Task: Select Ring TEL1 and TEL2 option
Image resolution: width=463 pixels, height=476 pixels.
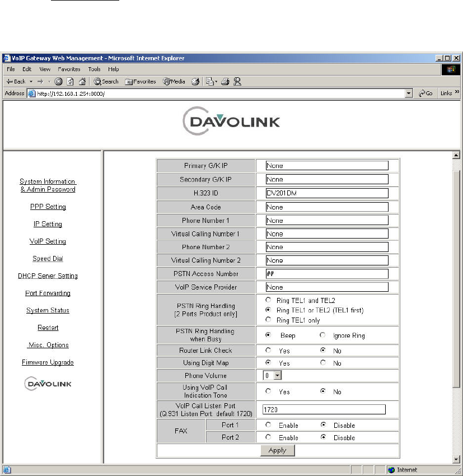Action: tap(268, 300)
